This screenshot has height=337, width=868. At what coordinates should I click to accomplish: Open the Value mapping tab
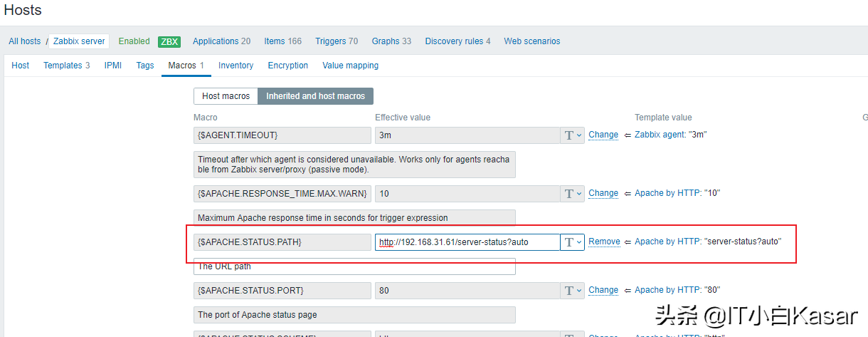[x=350, y=66]
